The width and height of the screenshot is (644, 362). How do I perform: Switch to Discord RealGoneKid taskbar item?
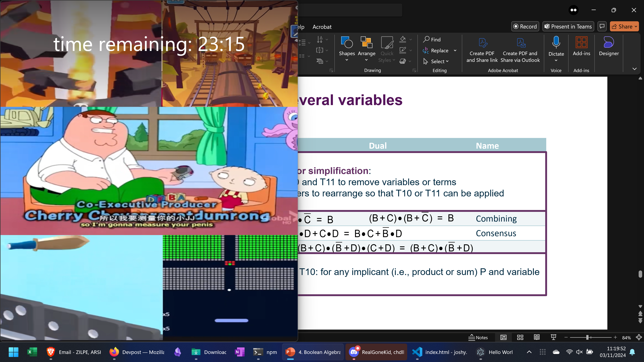[376, 352]
